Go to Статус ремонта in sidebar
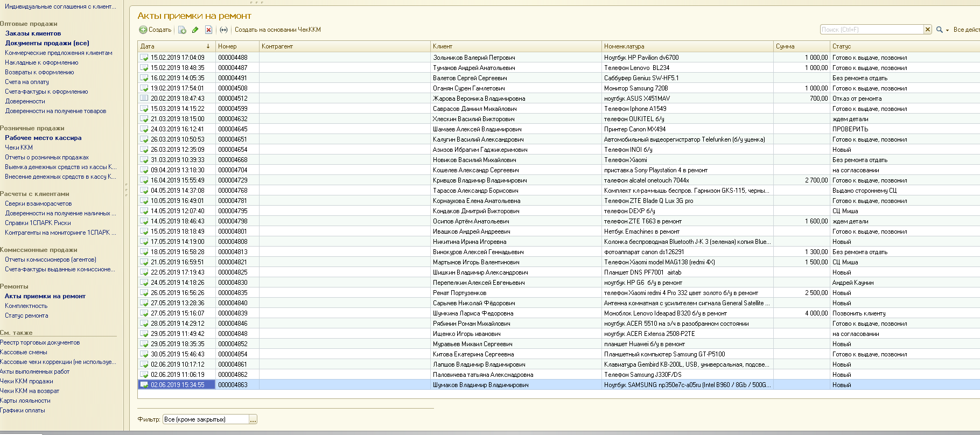This screenshot has height=435, width=980. (26, 315)
